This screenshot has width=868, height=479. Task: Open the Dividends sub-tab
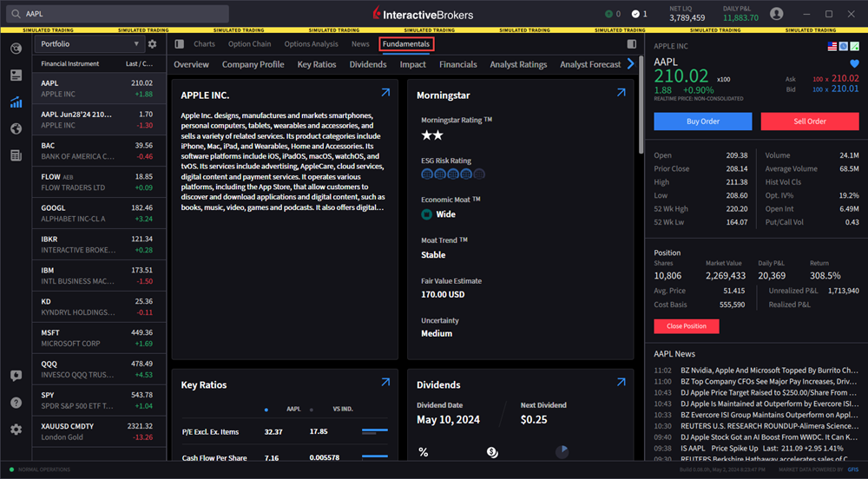pos(368,65)
